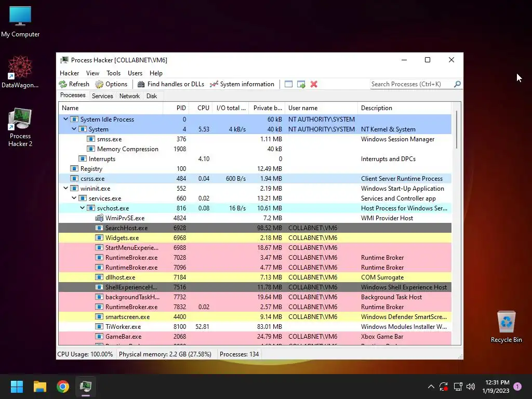The image size is (532, 399).
Task: Select Memory Compression process icon
Action: point(90,149)
